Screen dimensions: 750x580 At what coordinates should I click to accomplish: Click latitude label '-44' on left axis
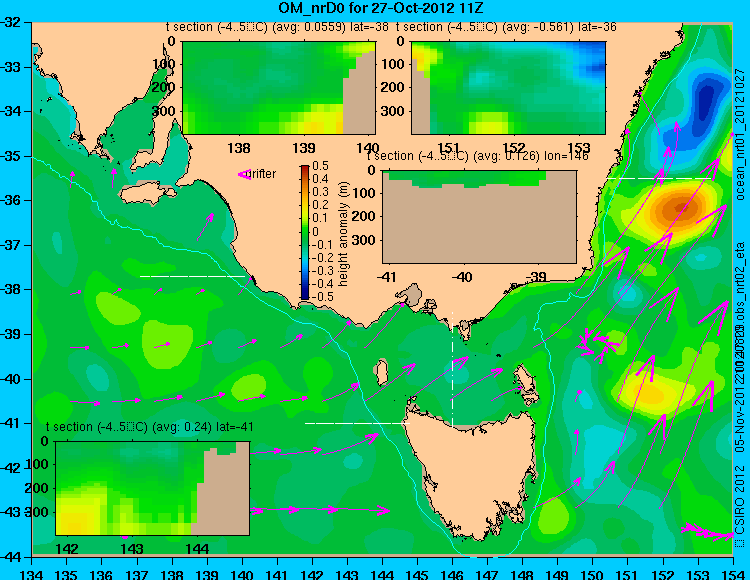pos(11,558)
